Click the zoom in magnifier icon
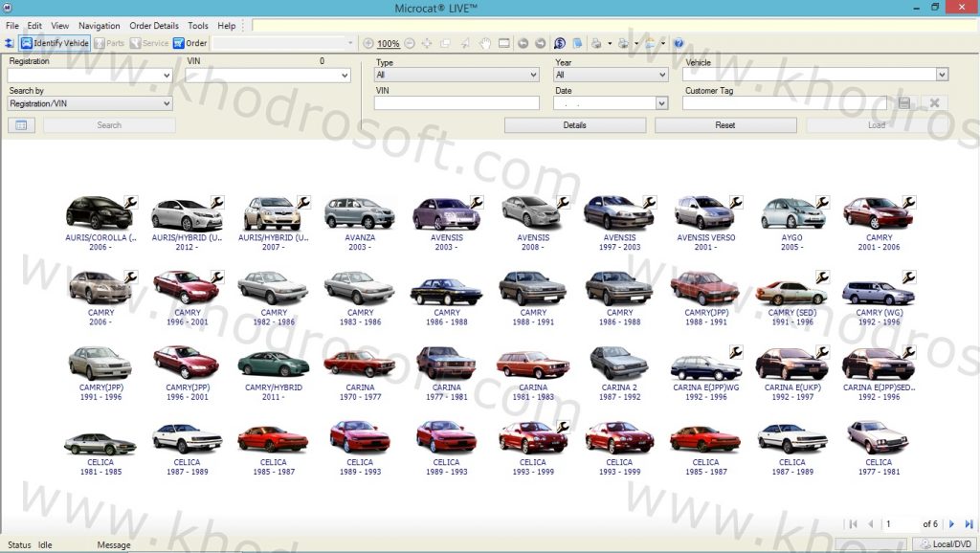The height and width of the screenshot is (553, 980). 368,43
